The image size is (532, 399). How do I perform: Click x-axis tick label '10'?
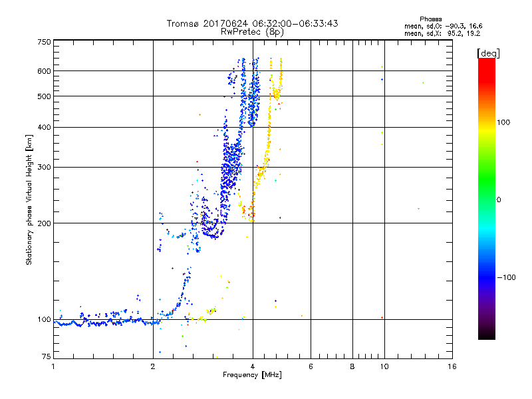[x=384, y=366]
